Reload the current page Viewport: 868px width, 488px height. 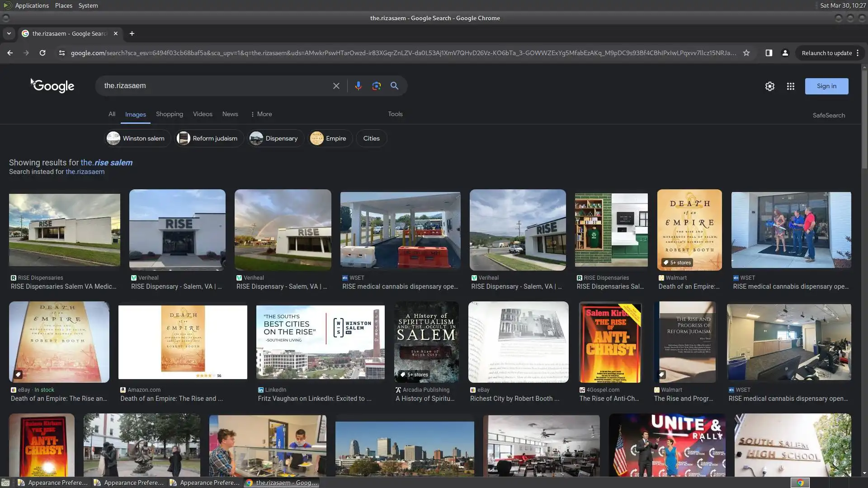(42, 53)
